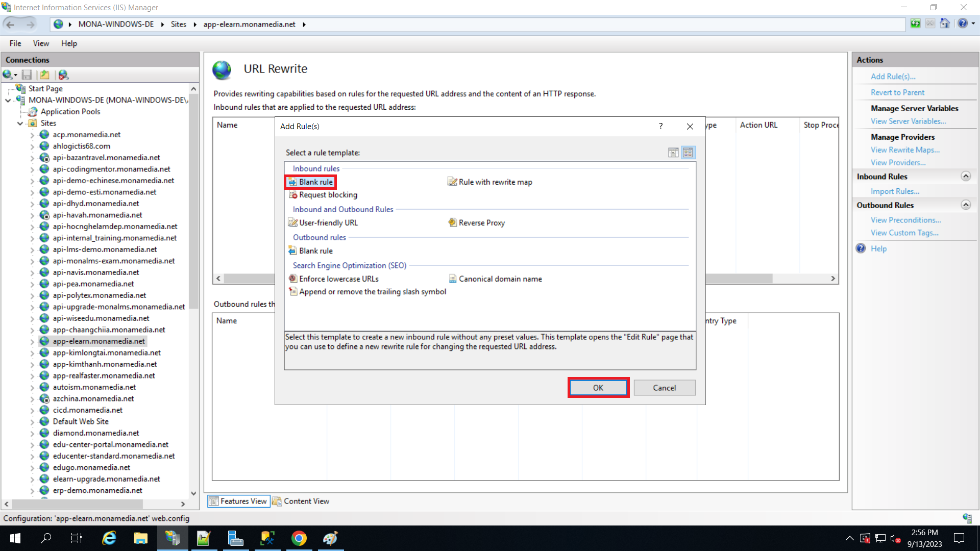Choose Rule with rewrite map template
Screen dimensions: 980x551
(490, 182)
